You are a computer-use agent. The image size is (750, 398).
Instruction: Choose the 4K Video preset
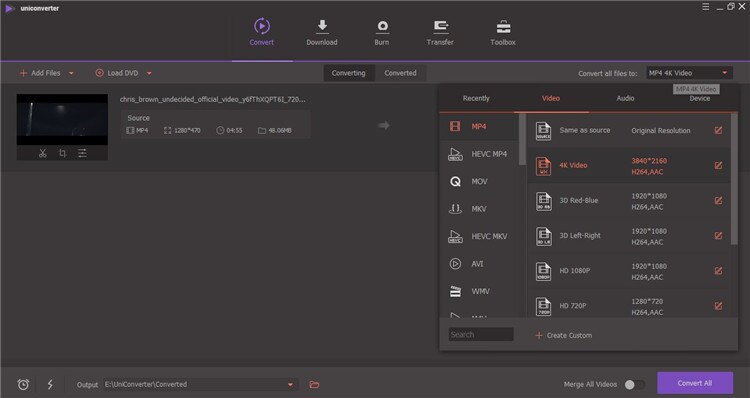[x=629, y=166]
